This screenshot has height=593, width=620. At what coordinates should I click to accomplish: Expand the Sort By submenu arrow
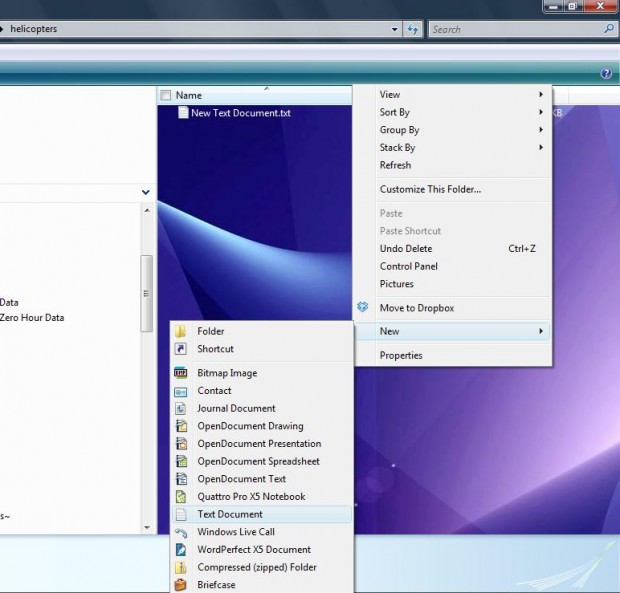tap(541, 112)
